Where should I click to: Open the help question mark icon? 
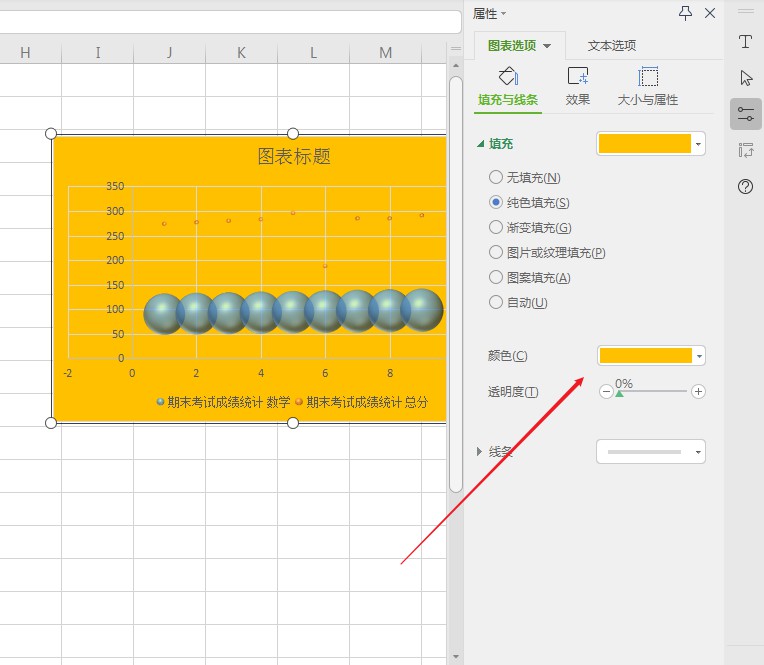(745, 187)
